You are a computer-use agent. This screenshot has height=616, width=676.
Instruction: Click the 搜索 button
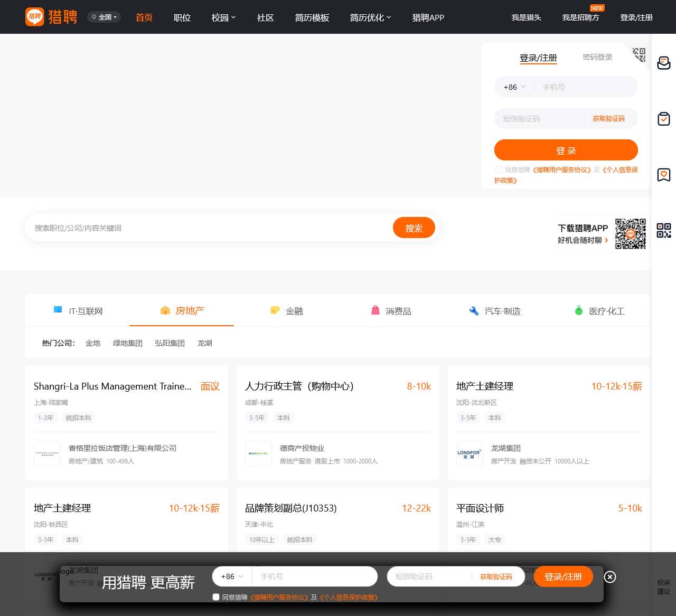pos(414,228)
